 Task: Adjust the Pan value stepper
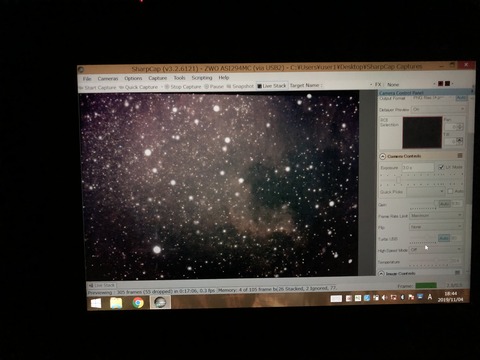[460, 127]
